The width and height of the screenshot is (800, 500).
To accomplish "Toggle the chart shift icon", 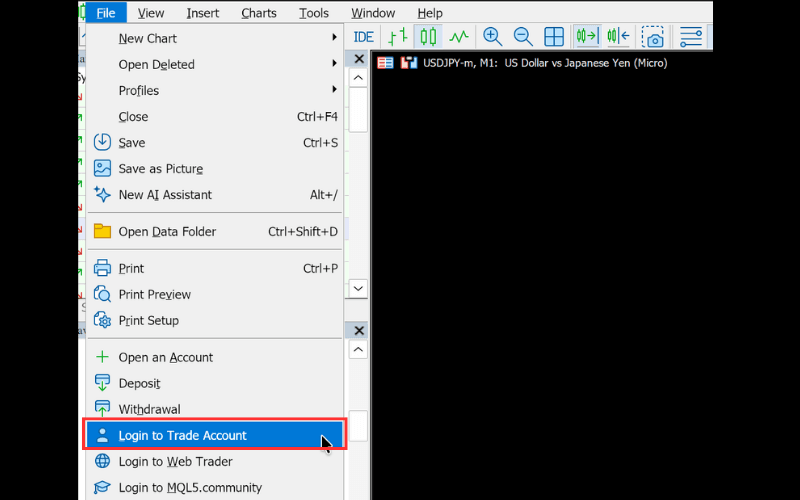I will click(618, 37).
